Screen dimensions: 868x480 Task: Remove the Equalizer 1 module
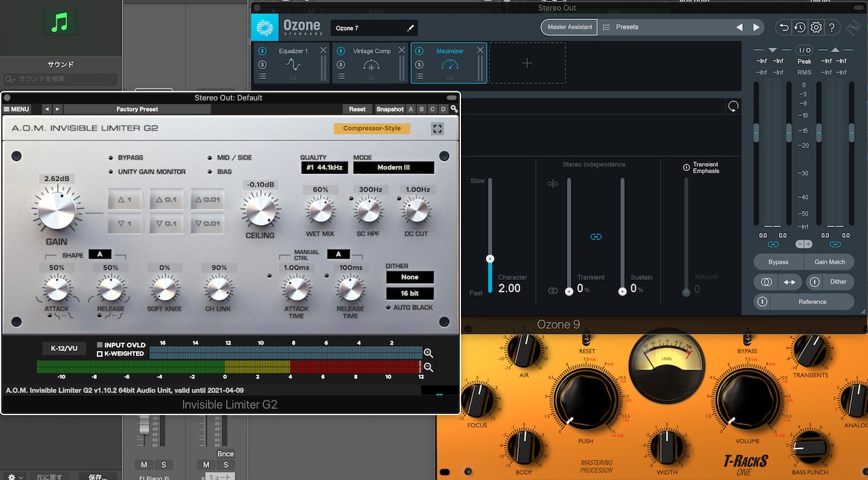(x=324, y=50)
